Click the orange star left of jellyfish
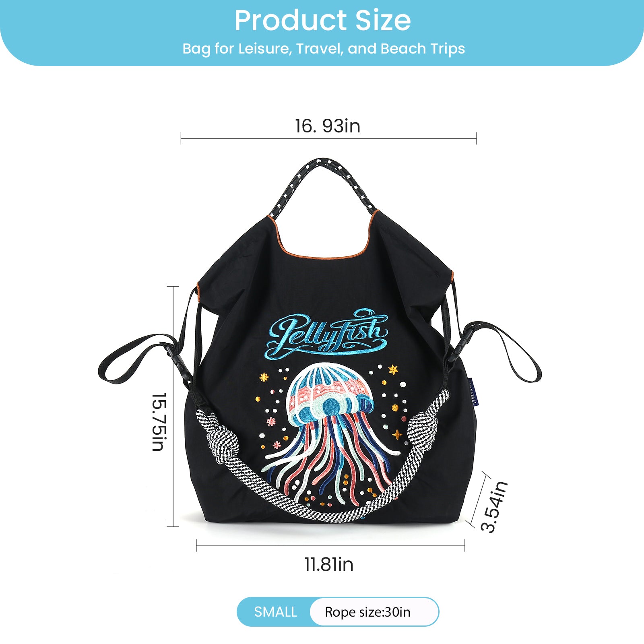The width and height of the screenshot is (644, 644). (264, 377)
